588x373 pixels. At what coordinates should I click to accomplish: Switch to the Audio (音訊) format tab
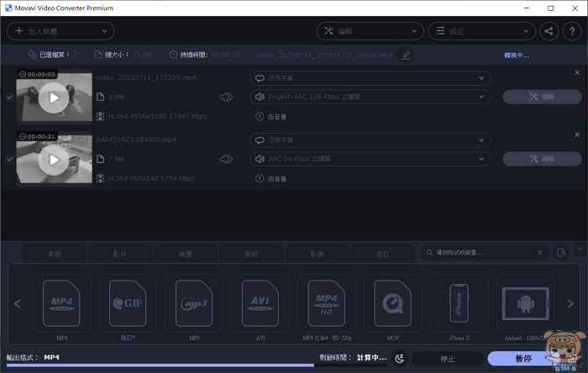point(251,255)
